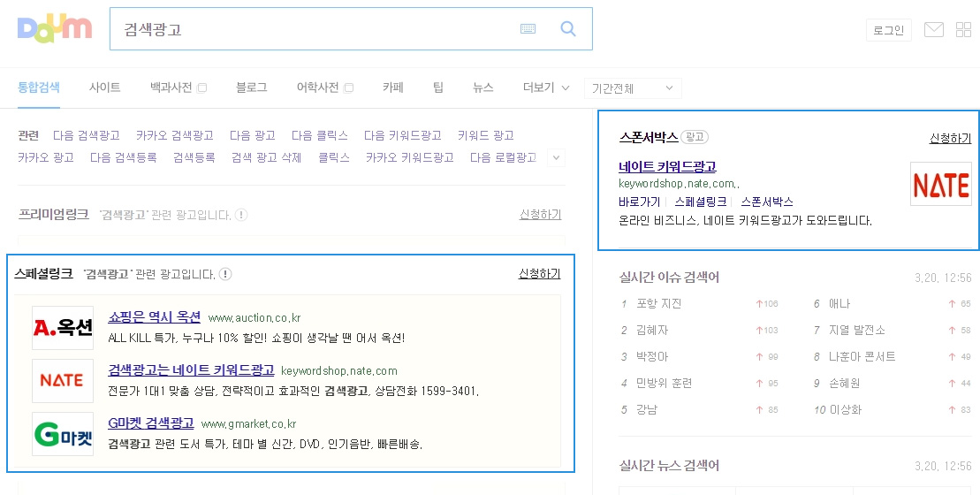This screenshot has height=495, width=980.
Task: Open the virtual keyboard icon in search box
Action: 528,29
